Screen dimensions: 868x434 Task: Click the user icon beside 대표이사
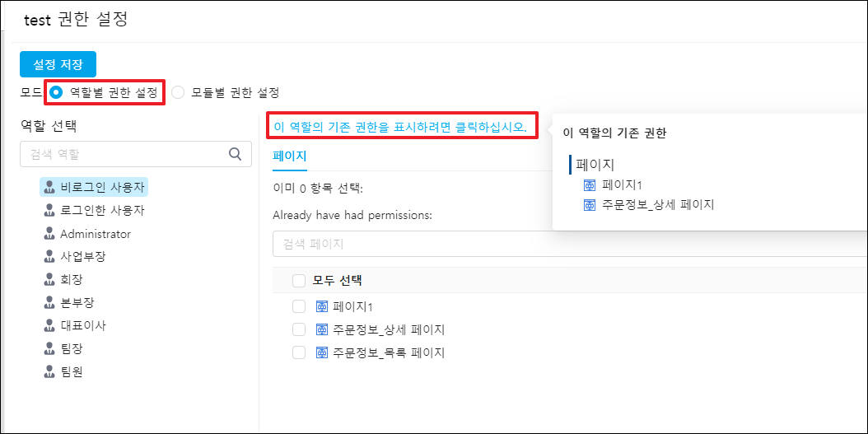pos(49,325)
